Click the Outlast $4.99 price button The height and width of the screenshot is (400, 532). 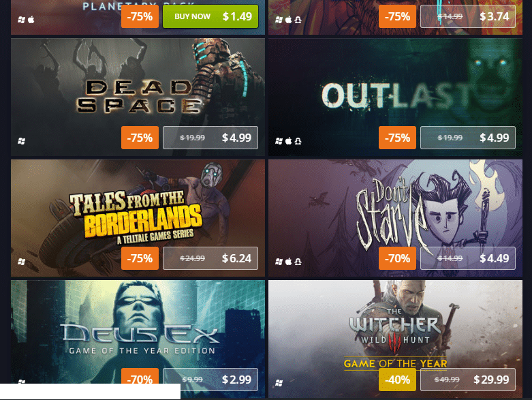[468, 138]
